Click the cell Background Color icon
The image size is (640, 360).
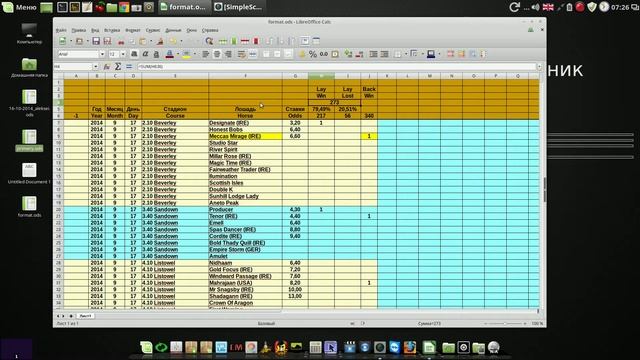click(431, 54)
